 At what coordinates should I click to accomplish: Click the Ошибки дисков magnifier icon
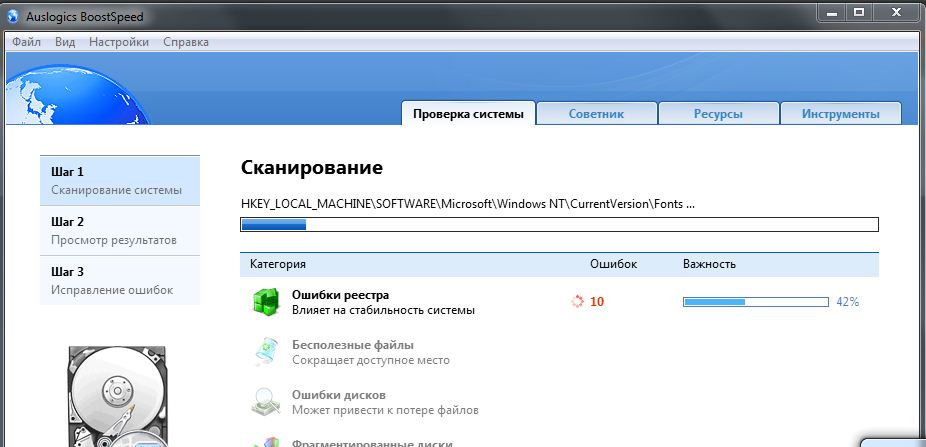point(266,402)
